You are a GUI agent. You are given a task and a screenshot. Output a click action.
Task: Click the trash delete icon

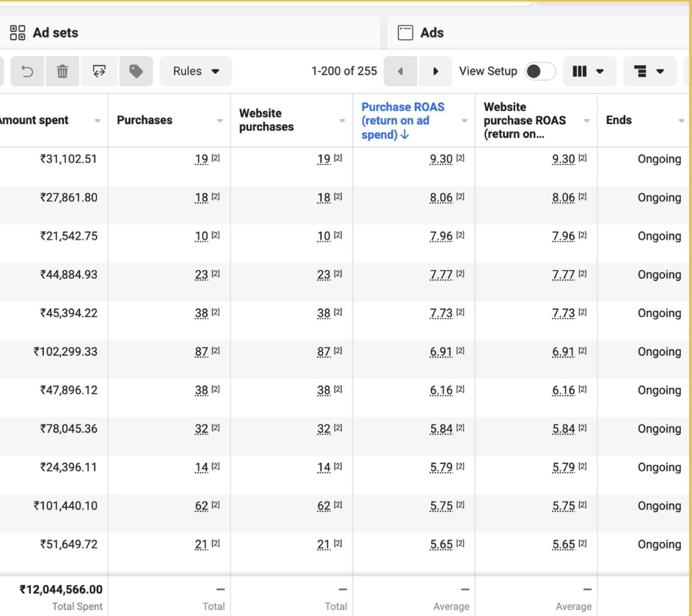pyautogui.click(x=62, y=71)
